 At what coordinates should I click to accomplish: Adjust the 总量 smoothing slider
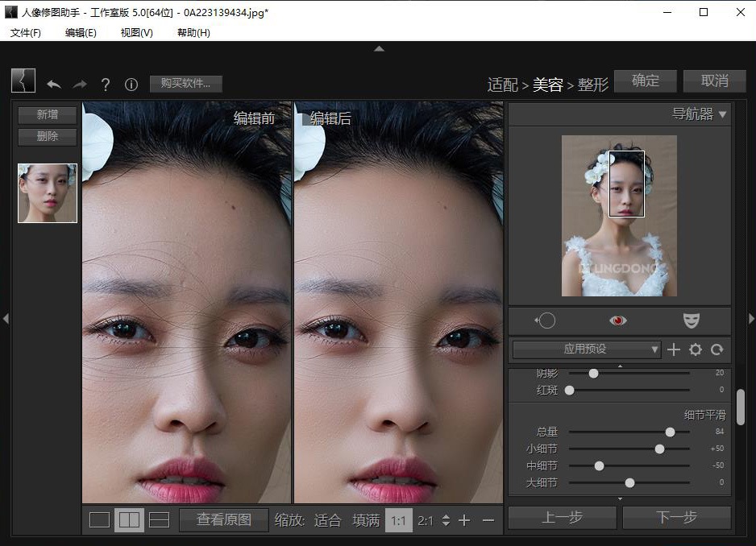[x=670, y=432]
